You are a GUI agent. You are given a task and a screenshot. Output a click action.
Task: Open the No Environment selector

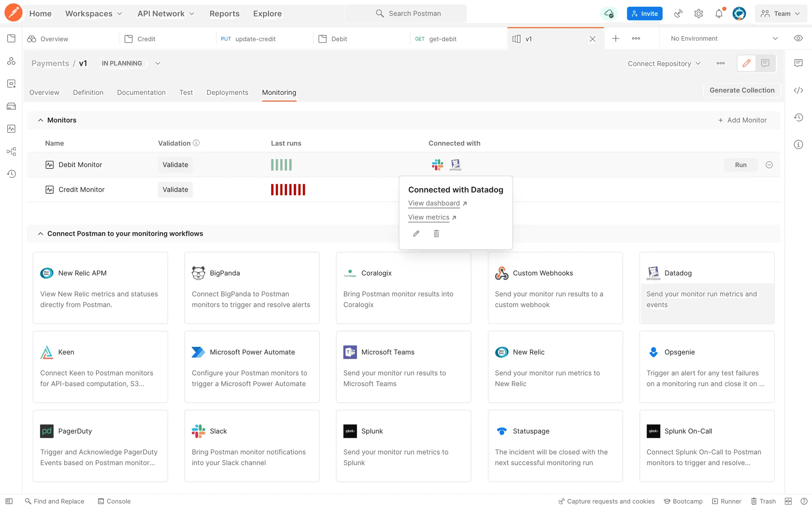tap(724, 38)
